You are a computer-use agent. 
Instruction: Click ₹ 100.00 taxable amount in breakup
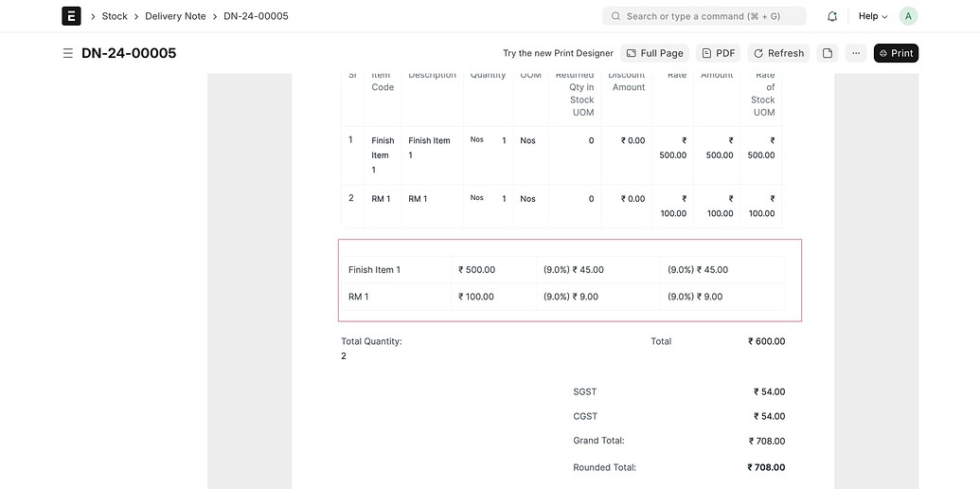point(476,297)
